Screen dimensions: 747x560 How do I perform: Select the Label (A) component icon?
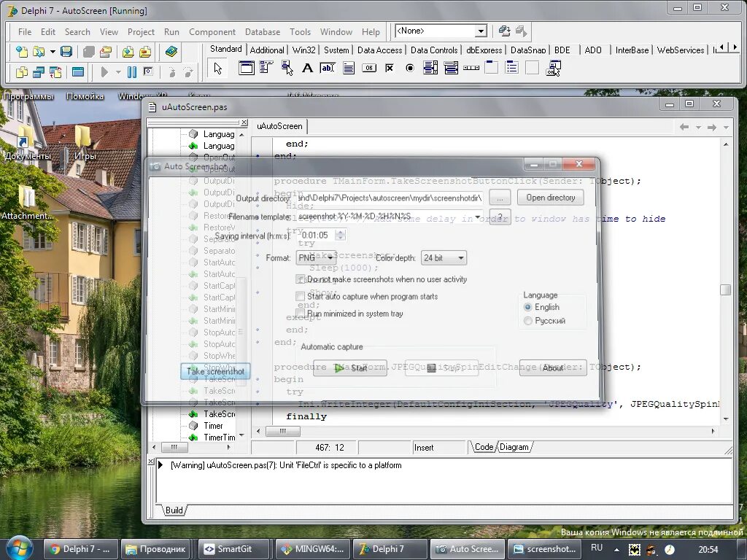point(307,68)
